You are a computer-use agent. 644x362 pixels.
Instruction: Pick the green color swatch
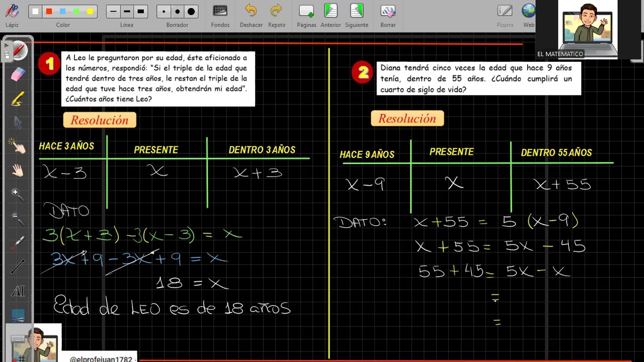(76, 12)
